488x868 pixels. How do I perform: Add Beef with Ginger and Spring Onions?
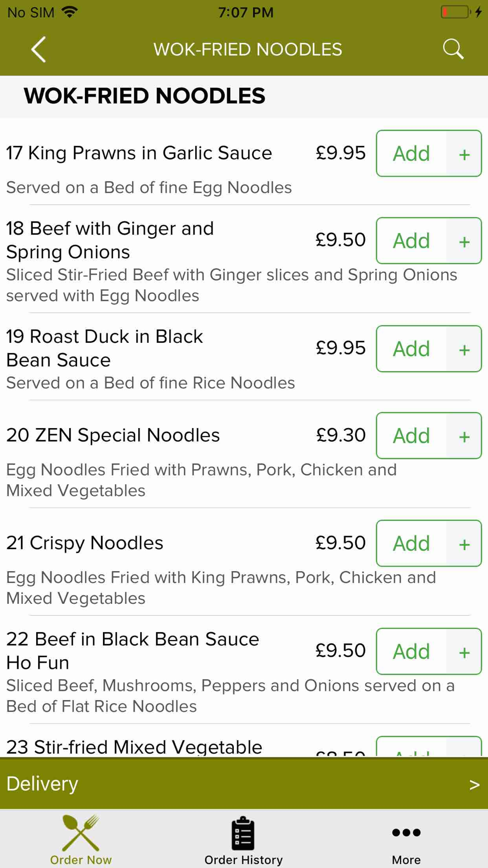point(411,241)
